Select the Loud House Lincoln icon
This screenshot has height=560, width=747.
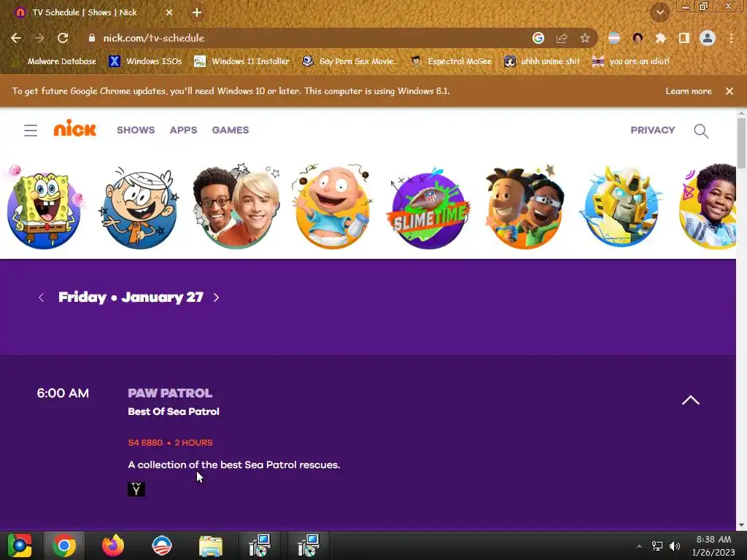click(x=139, y=208)
